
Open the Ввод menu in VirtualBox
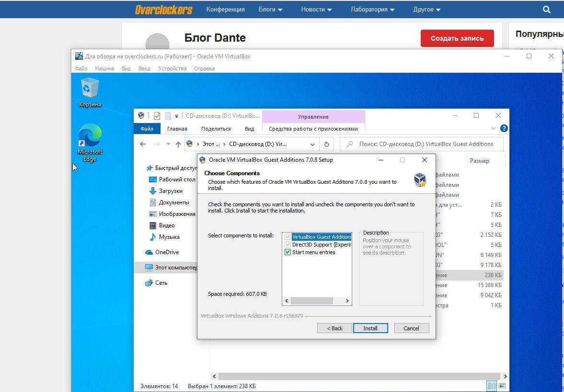point(144,68)
